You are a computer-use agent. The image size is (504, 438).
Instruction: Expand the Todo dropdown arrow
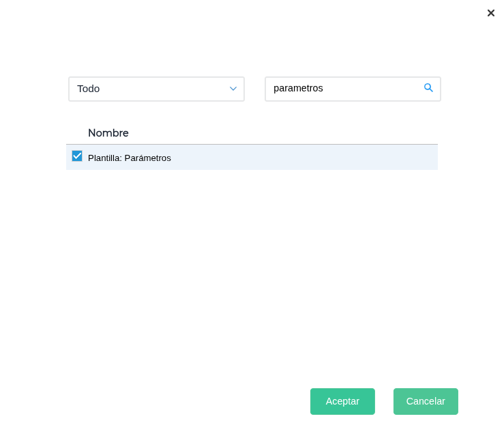coord(233,89)
